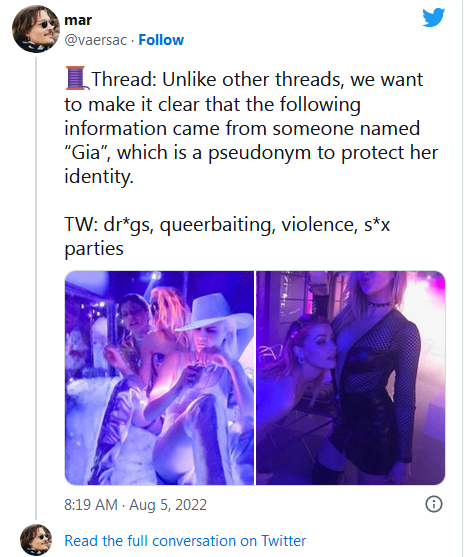
Task: Click the word Thread: in the tweet
Action: [x=124, y=79]
